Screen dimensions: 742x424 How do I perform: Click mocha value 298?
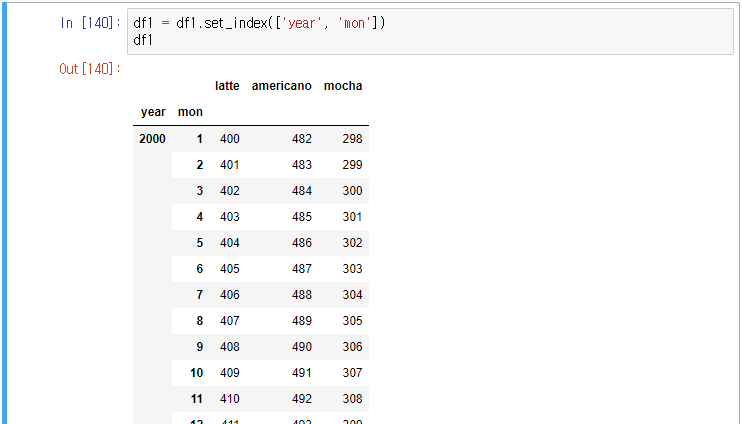[x=353, y=139]
